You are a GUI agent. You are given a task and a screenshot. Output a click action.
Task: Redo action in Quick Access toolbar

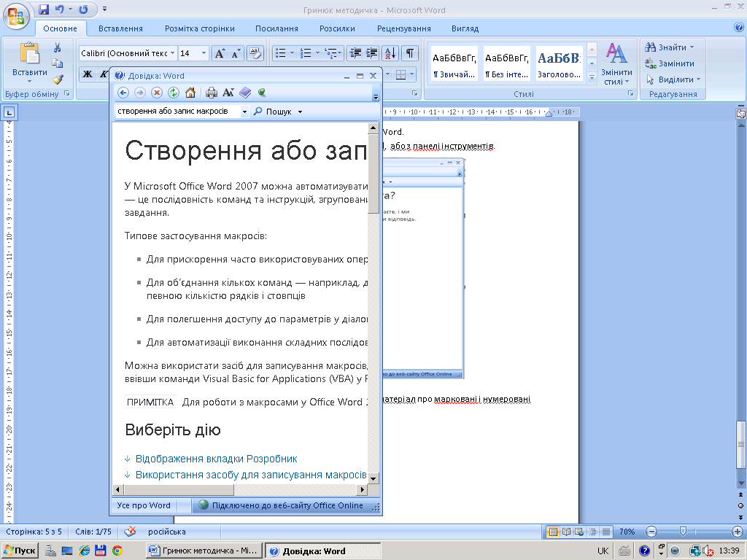point(83,9)
